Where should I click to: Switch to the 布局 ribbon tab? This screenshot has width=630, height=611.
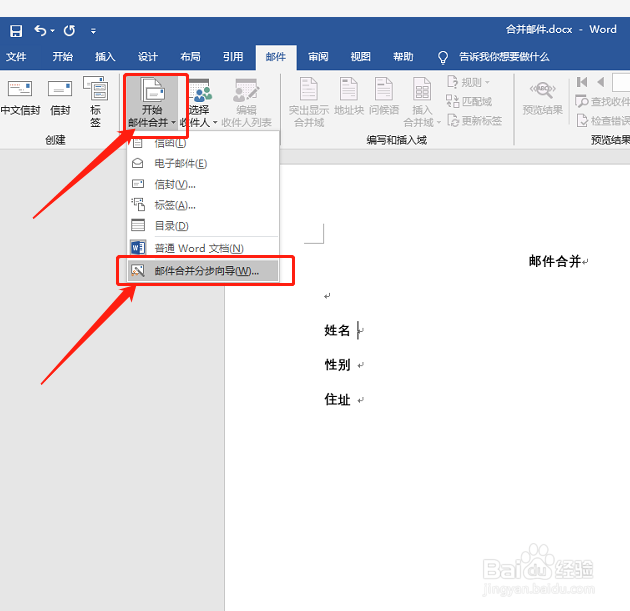coord(190,57)
